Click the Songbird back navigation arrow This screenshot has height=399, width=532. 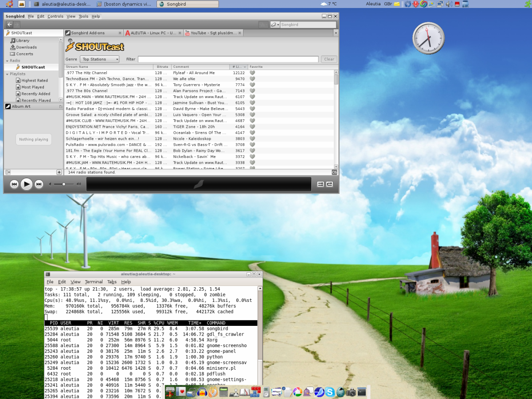9,24
